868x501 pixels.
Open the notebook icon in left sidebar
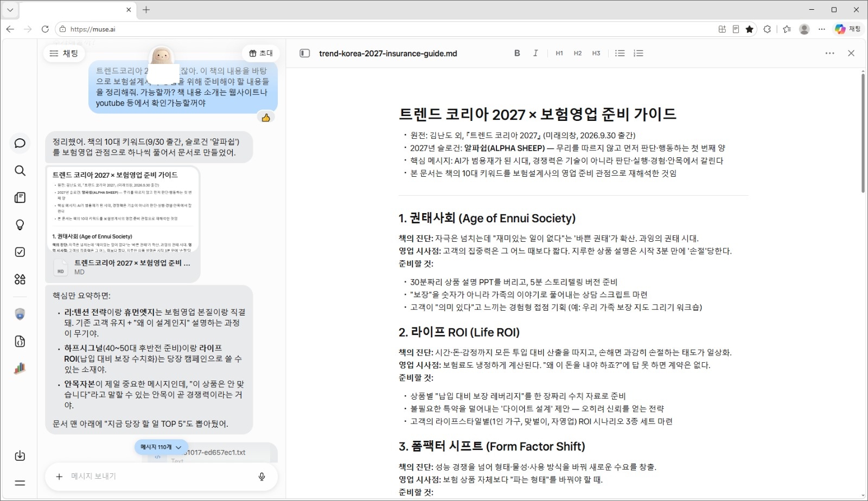coord(20,198)
